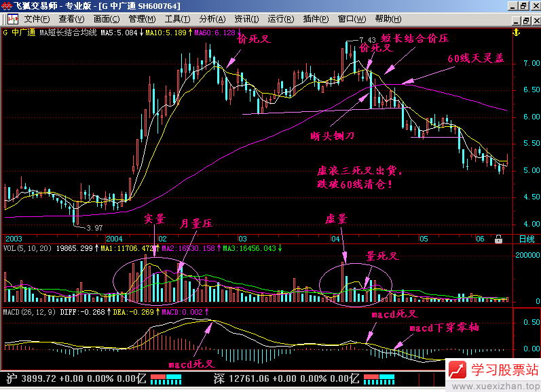Click the 3.97 low price marker
Image resolution: width=541 pixels, height=392 pixels.
(93, 228)
